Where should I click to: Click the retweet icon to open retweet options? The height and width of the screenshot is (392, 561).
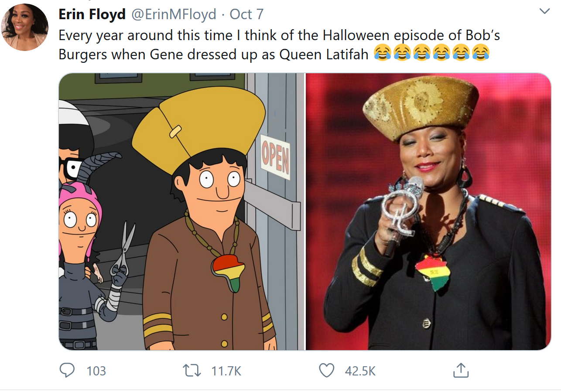click(x=191, y=371)
